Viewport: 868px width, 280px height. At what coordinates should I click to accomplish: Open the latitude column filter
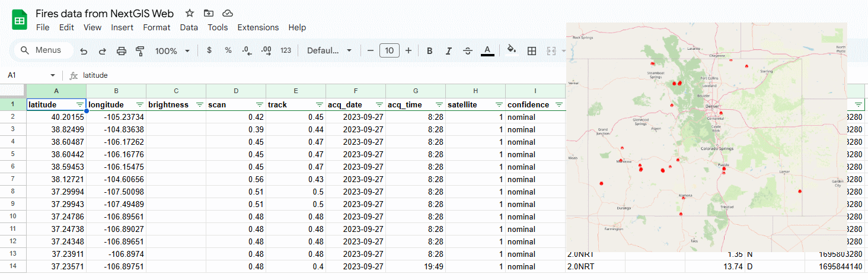point(80,104)
